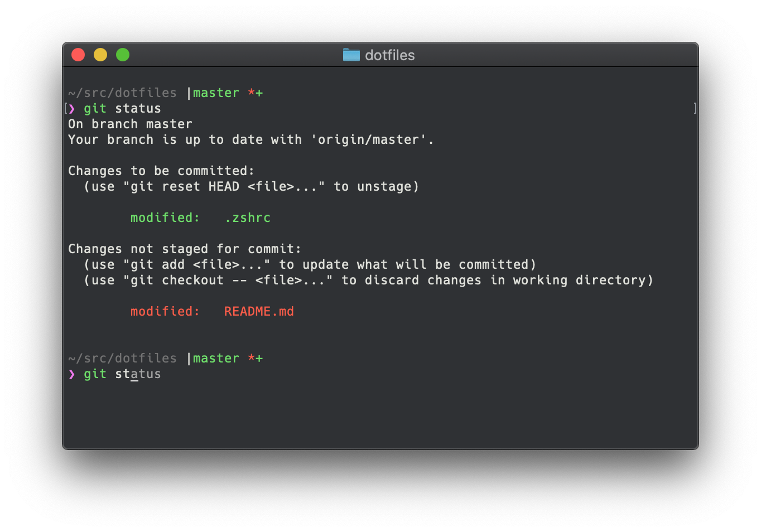761x532 pixels.
Task: Click the green 'modified:' label
Action: click(x=165, y=217)
